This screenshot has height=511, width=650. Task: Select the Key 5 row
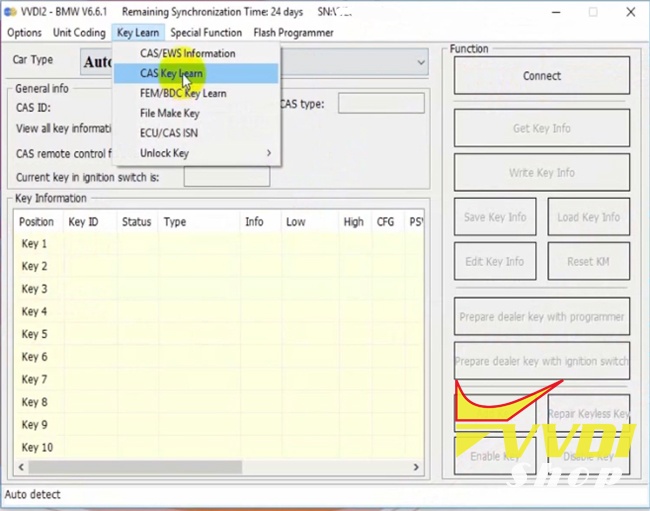219,334
